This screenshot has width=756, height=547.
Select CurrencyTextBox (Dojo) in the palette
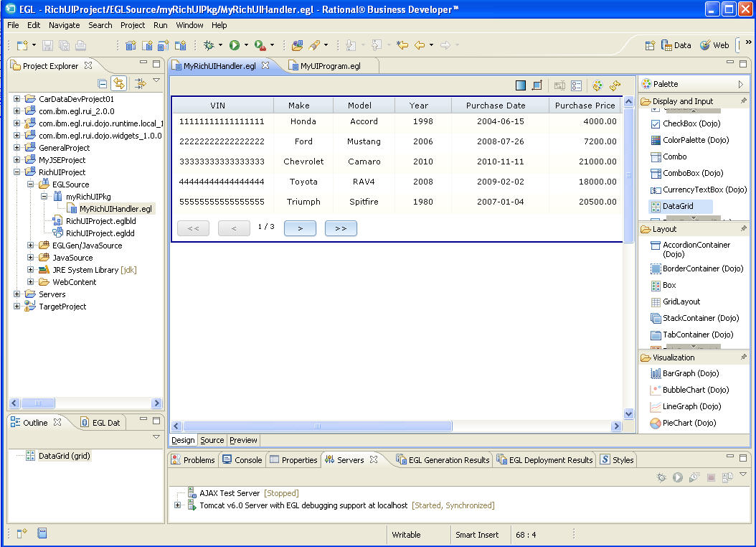click(x=699, y=190)
